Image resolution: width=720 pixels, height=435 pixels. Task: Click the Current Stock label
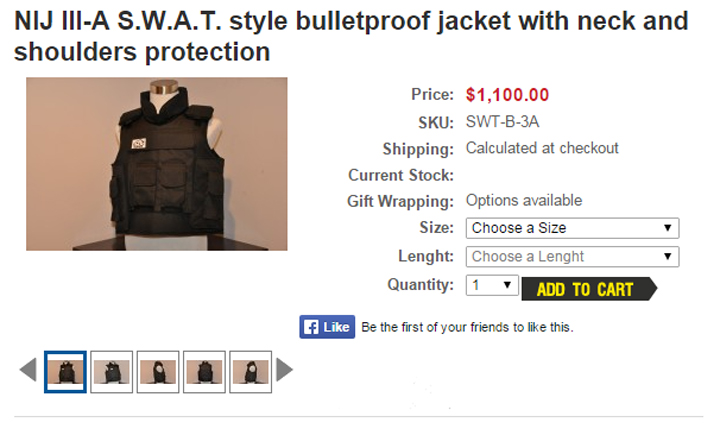click(401, 175)
